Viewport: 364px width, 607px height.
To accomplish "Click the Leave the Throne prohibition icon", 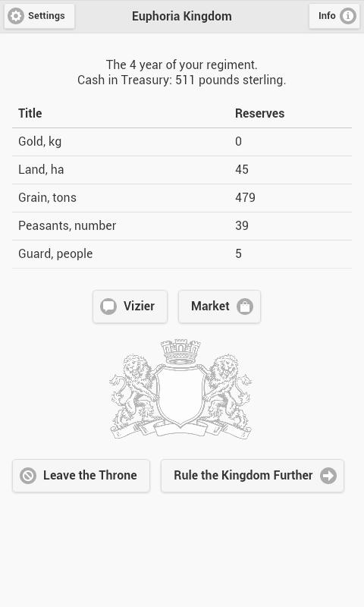I will (x=28, y=476).
